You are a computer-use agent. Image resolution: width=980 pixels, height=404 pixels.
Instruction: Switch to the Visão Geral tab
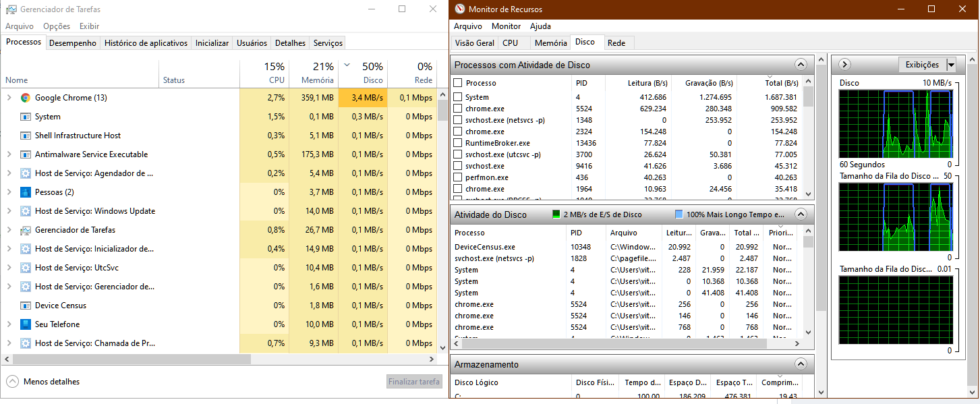475,43
